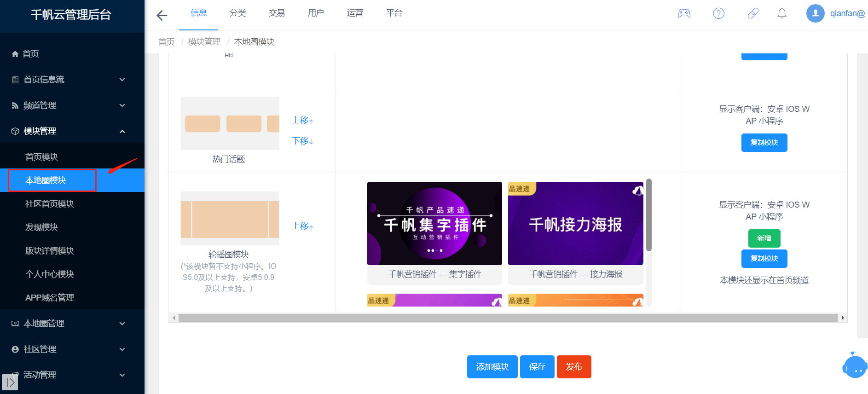868x394 pixels.
Task: Click the 添加模块 button
Action: (x=492, y=367)
